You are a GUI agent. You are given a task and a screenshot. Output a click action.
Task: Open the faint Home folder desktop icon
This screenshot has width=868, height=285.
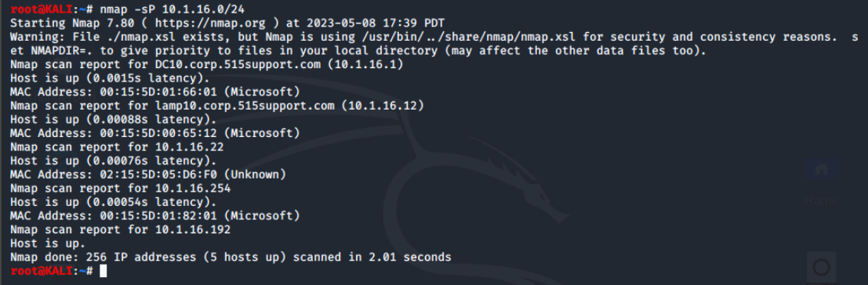(x=821, y=169)
